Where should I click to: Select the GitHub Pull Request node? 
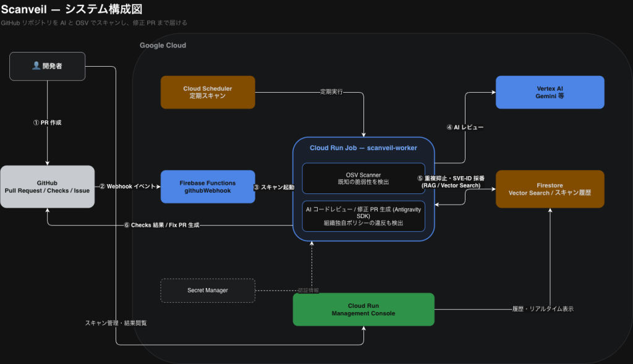pyautogui.click(x=48, y=187)
